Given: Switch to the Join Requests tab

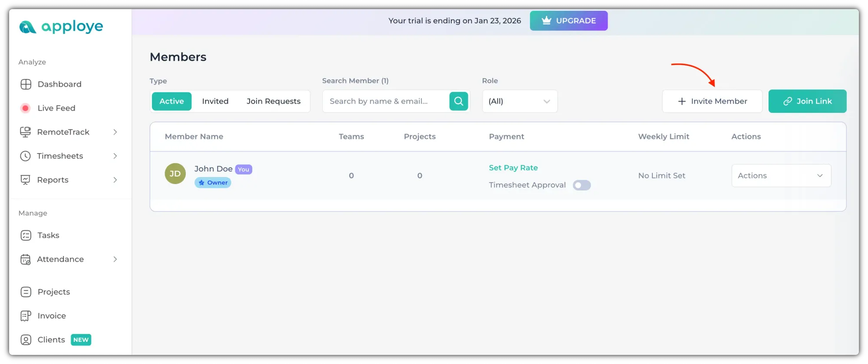Looking at the screenshot, I should (x=273, y=101).
